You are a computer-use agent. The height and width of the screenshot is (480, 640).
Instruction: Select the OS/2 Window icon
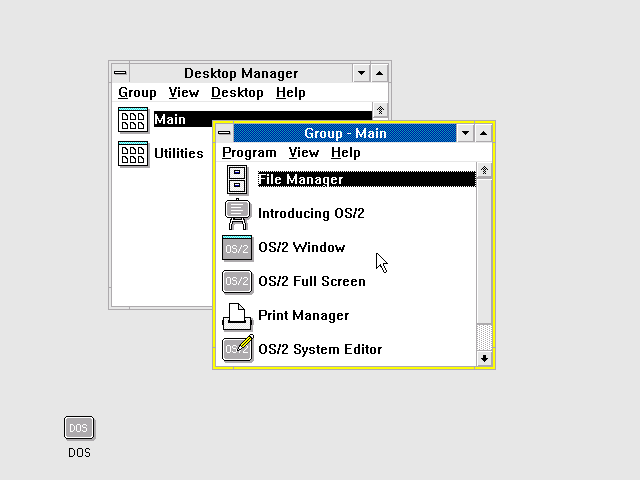click(x=237, y=248)
